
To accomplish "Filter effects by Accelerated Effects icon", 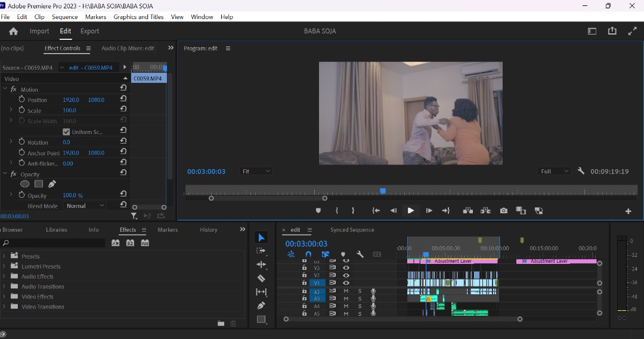I will [x=116, y=243].
